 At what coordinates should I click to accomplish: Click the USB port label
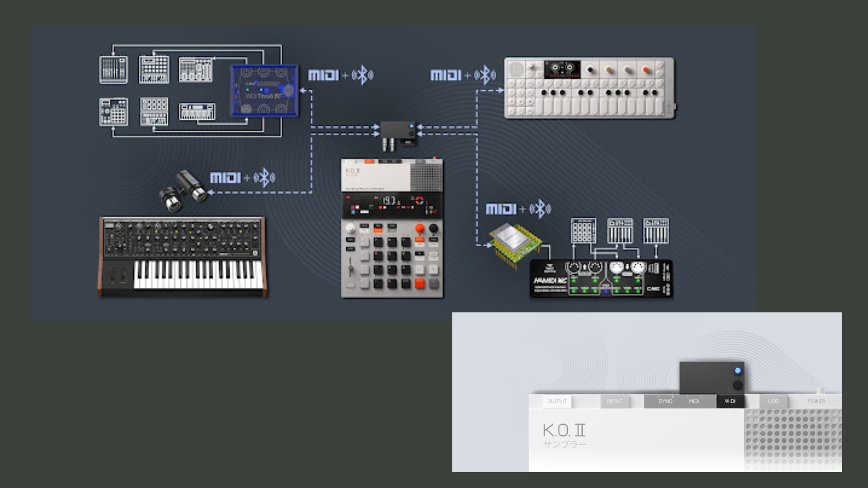pos(773,401)
